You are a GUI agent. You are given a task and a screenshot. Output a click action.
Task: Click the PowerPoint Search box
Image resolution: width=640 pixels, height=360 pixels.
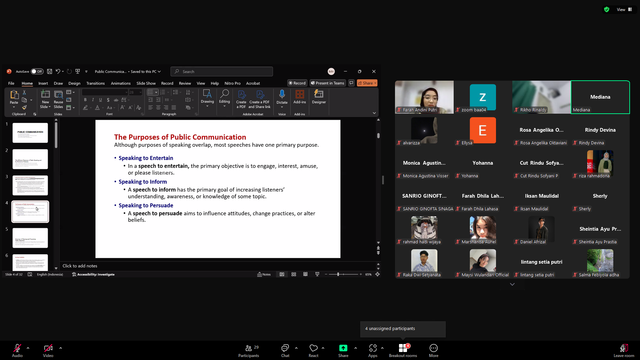coord(222,71)
